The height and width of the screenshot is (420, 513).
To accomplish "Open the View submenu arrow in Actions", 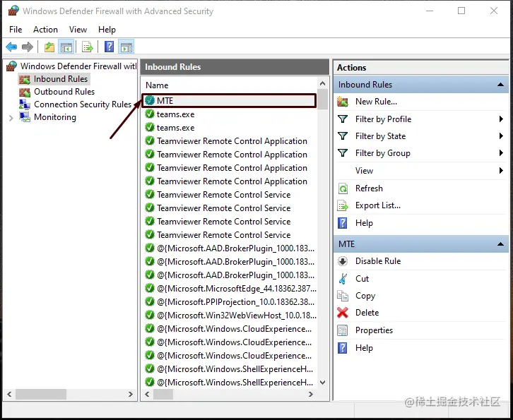I will 501,171.
